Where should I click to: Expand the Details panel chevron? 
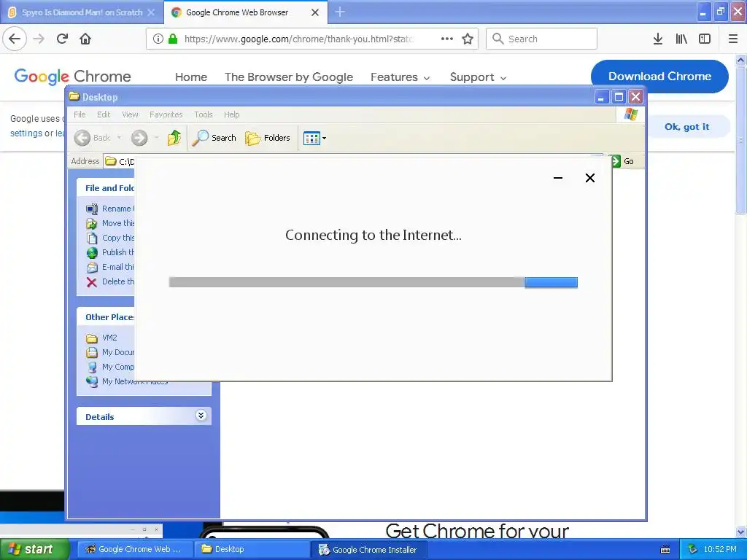tap(201, 416)
